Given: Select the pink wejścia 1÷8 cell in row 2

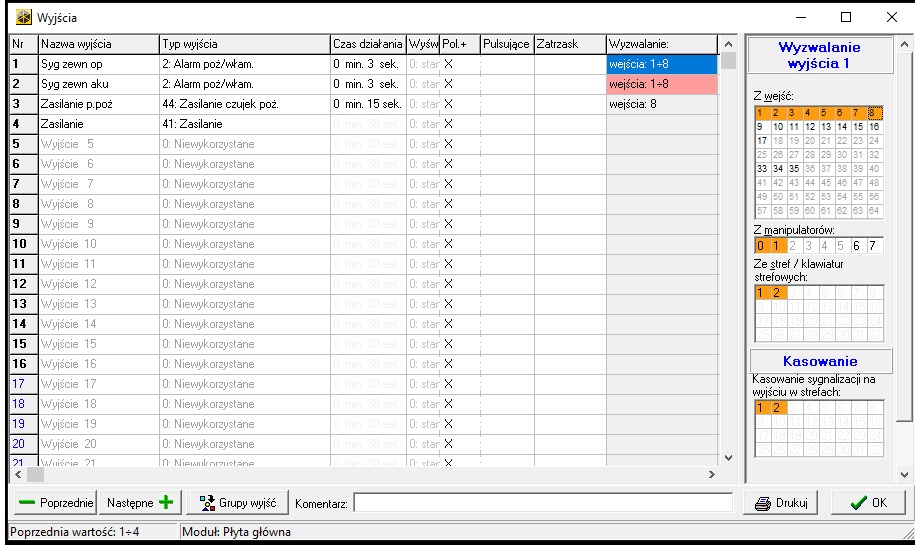Looking at the screenshot, I should 661,84.
